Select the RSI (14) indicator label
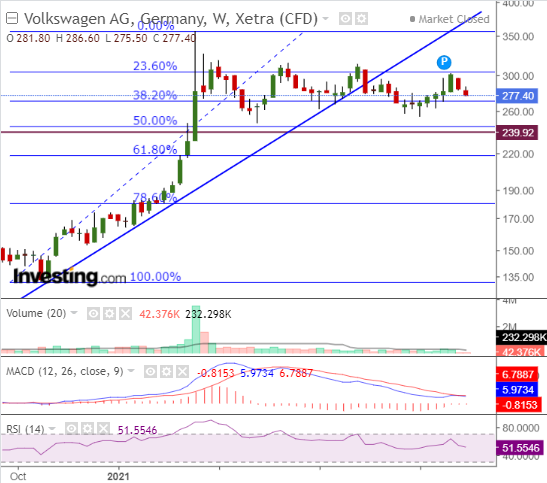 pyautogui.click(x=25, y=429)
